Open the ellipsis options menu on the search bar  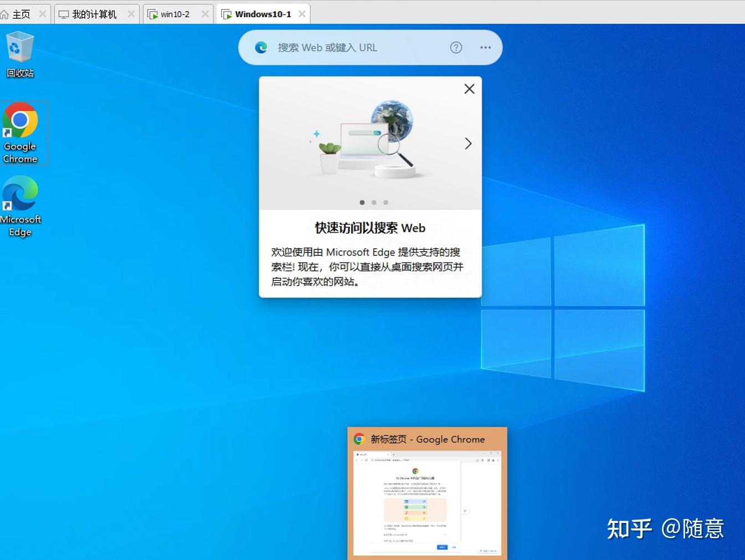click(486, 48)
